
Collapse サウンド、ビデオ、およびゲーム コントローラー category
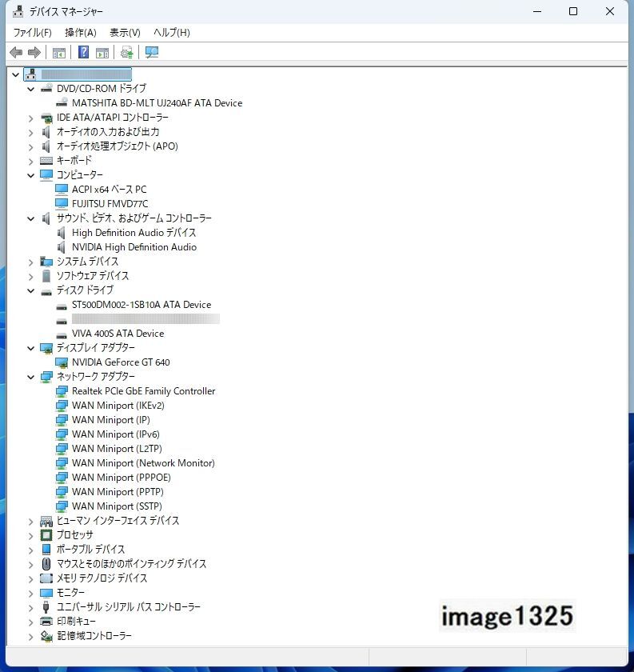tap(31, 218)
